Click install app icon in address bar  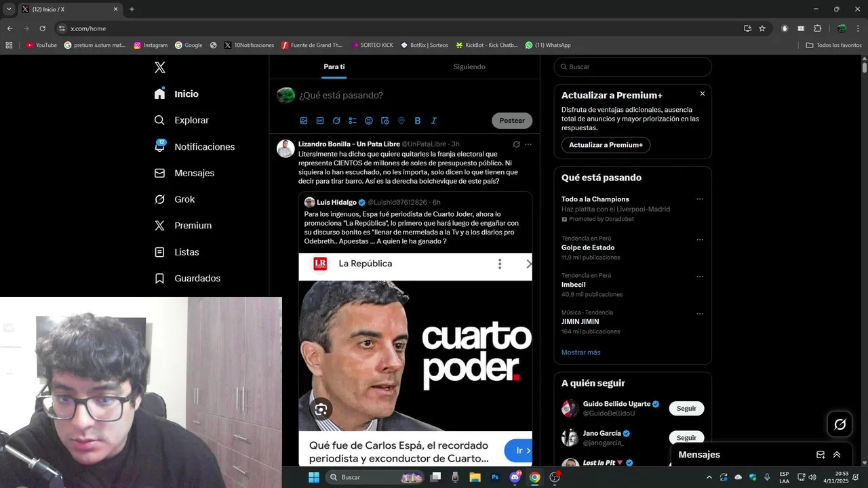pos(747,28)
